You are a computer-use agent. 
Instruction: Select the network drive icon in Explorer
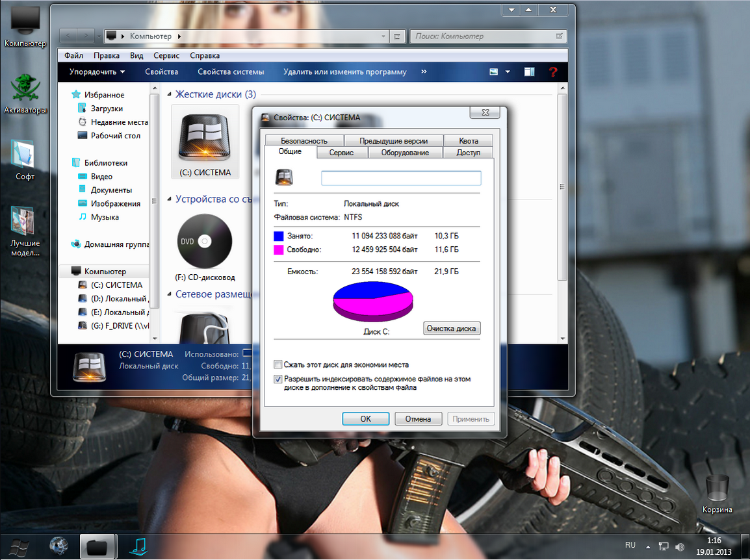pyautogui.click(x=205, y=327)
